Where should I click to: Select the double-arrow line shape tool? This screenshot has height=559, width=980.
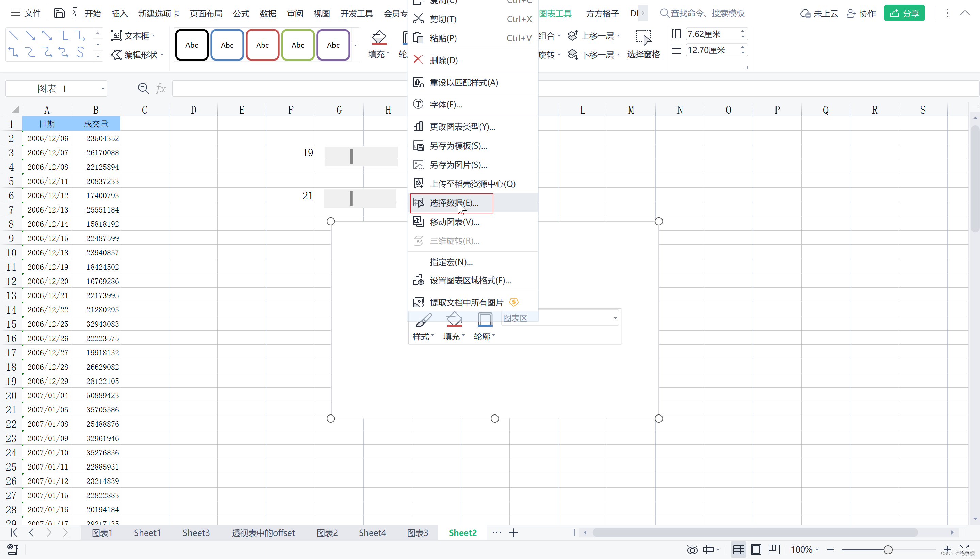point(47,36)
